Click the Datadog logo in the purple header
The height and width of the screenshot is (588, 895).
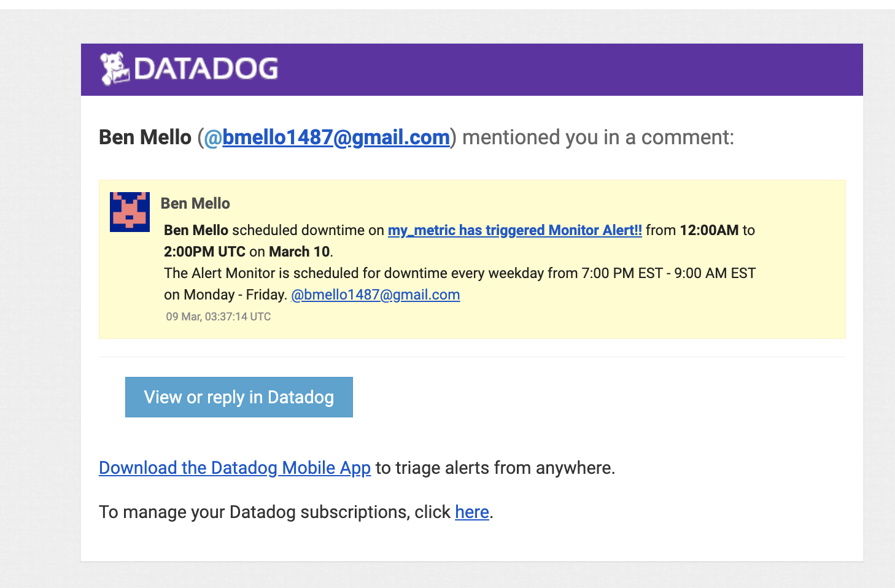pyautogui.click(x=189, y=68)
